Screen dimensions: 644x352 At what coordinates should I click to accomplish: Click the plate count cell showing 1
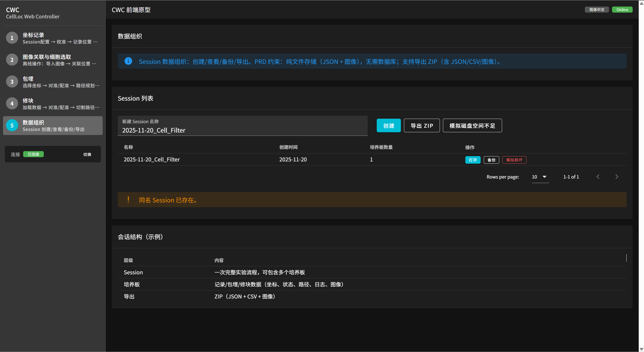(371, 159)
